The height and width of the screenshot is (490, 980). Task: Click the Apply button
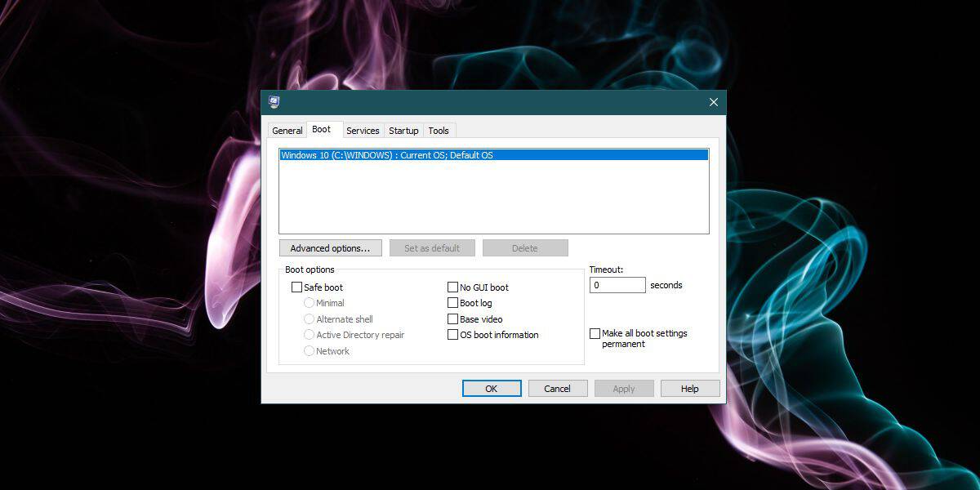tap(624, 389)
